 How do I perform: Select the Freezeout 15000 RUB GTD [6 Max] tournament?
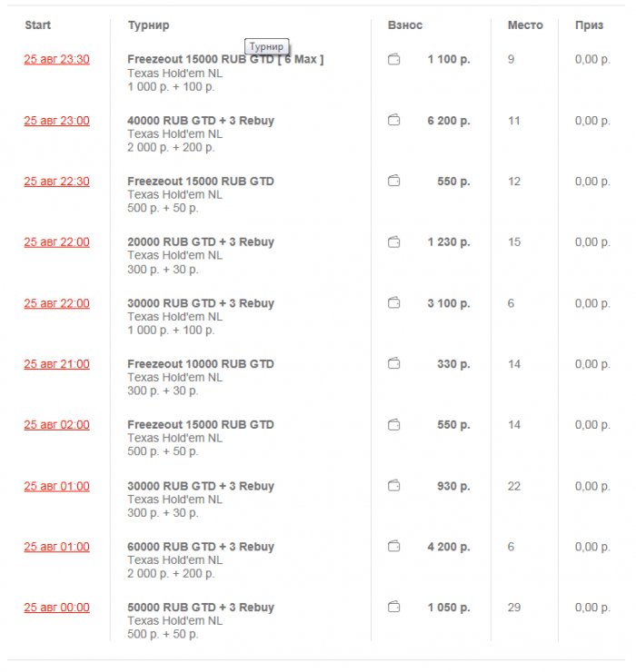[225, 60]
